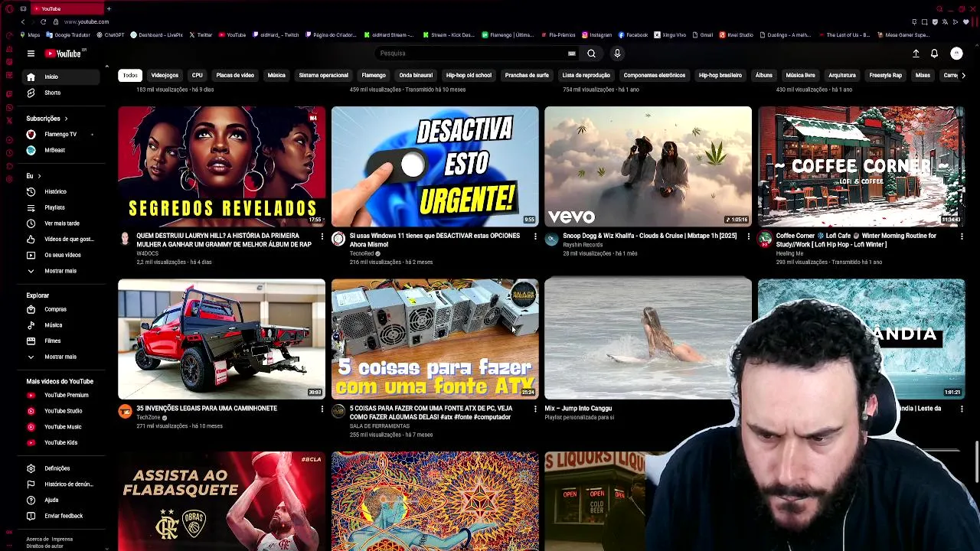Open options menu for Coffee Corner video
The image size is (980, 551).
coord(962,236)
